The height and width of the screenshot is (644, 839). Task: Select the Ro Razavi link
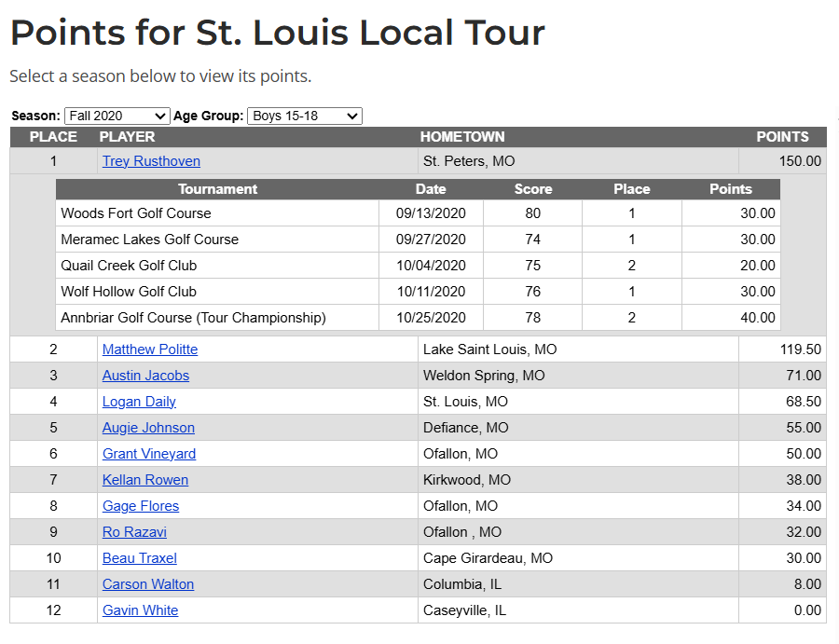[x=134, y=532]
